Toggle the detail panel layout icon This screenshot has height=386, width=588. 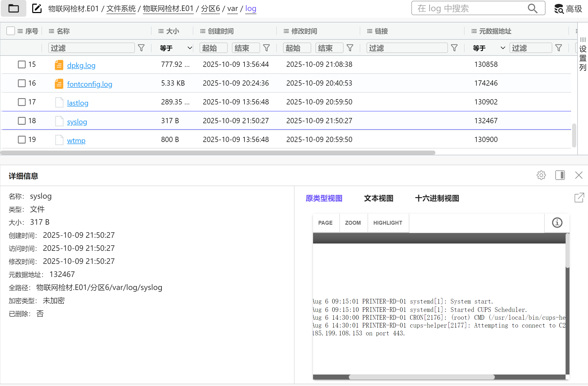pyautogui.click(x=560, y=175)
